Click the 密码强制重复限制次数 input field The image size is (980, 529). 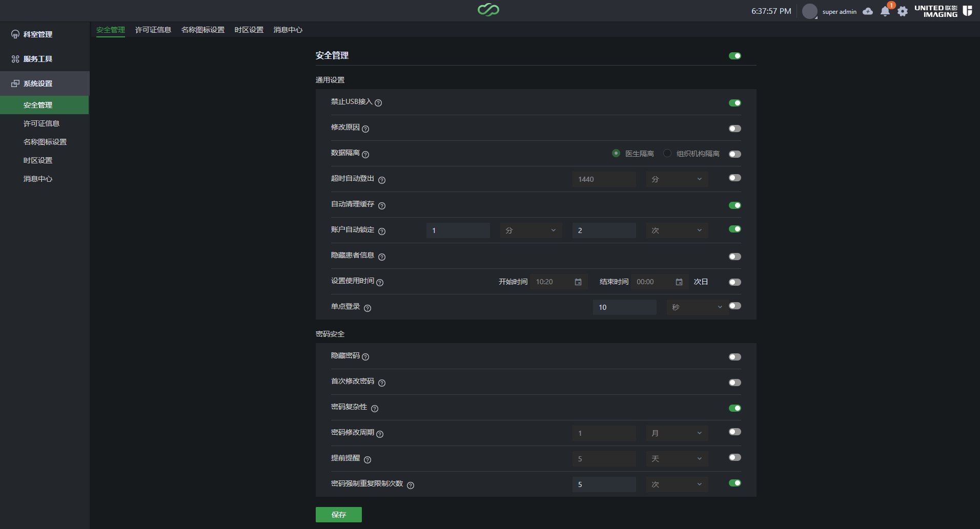point(604,484)
